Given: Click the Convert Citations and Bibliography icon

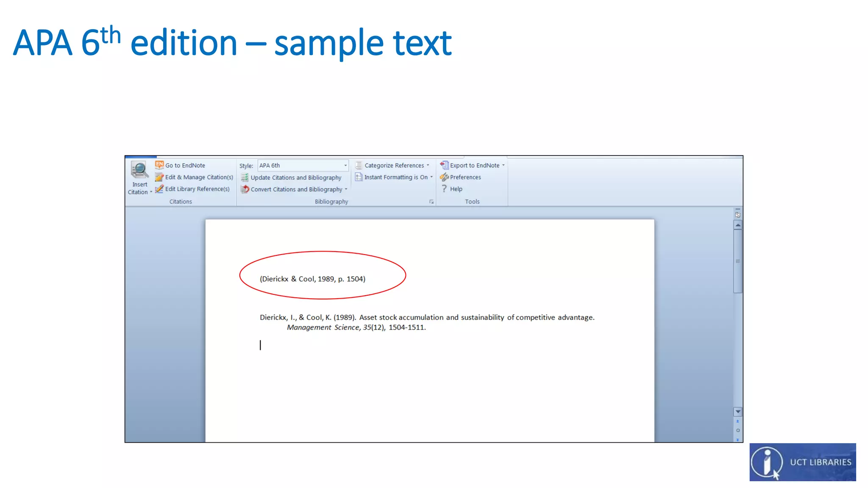Looking at the screenshot, I should click(245, 189).
